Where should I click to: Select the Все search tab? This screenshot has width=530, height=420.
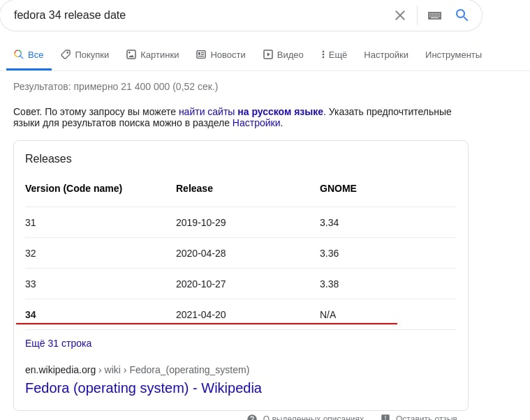(29, 54)
